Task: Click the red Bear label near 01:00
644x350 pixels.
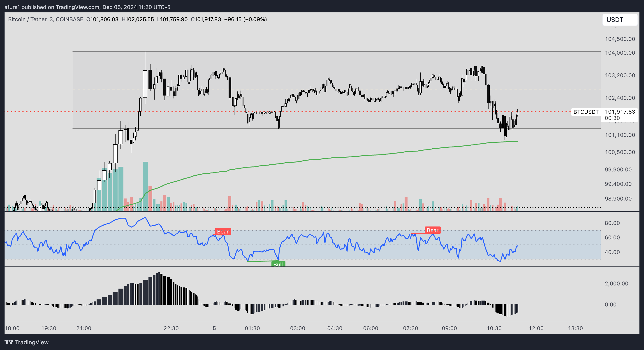Action: pos(223,231)
